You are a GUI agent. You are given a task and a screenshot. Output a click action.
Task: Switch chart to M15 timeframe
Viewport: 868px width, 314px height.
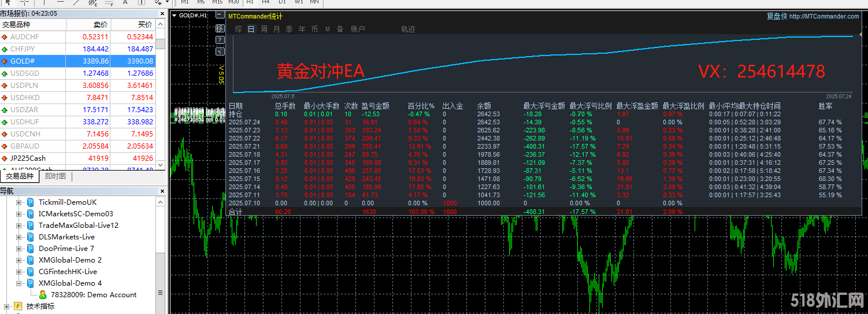pyautogui.click(x=217, y=2)
